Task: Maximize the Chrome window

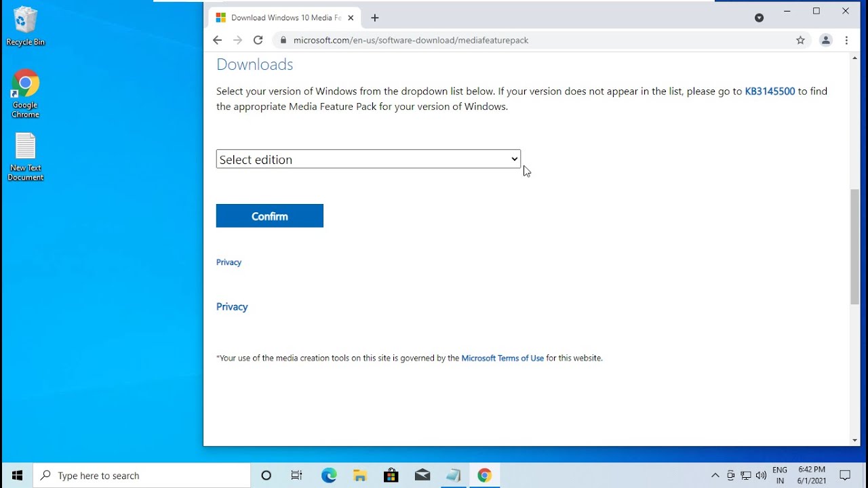Action: coord(816,11)
